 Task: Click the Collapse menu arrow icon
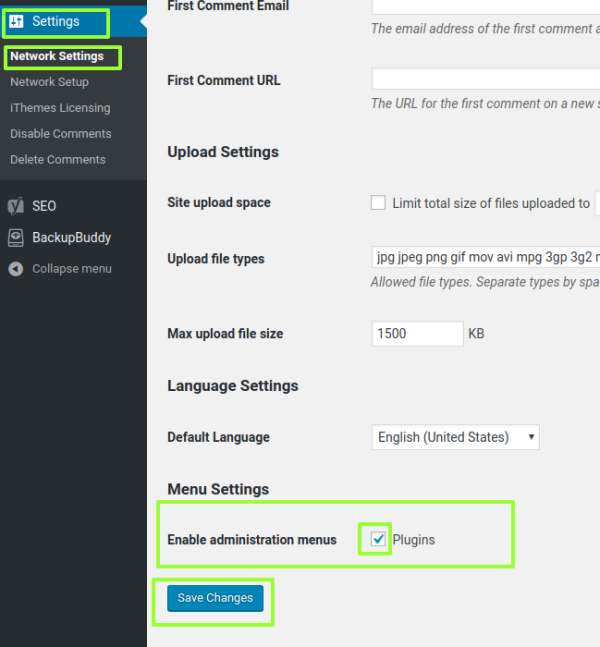tap(16, 269)
